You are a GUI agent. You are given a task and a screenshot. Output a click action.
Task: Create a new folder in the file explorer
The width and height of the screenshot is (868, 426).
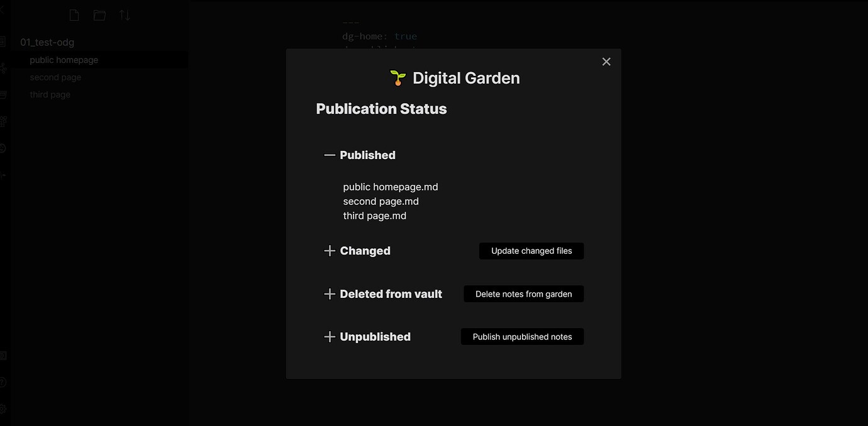coord(99,14)
